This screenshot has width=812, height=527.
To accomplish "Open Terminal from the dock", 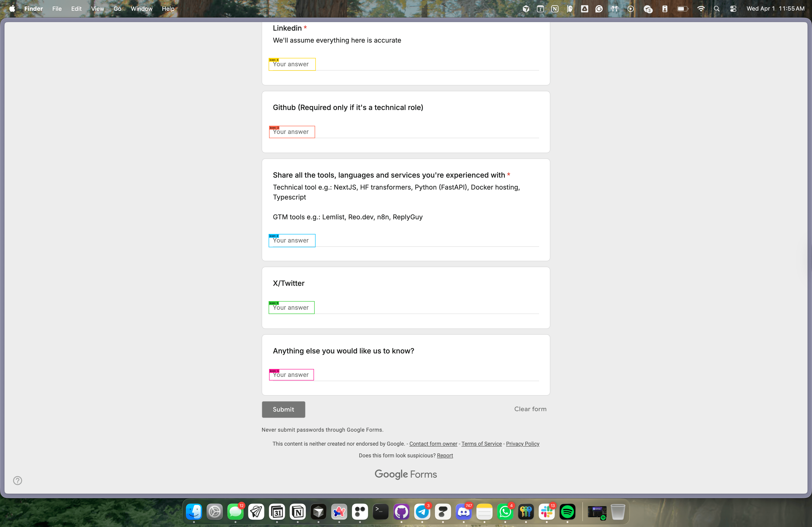I will tap(381, 512).
